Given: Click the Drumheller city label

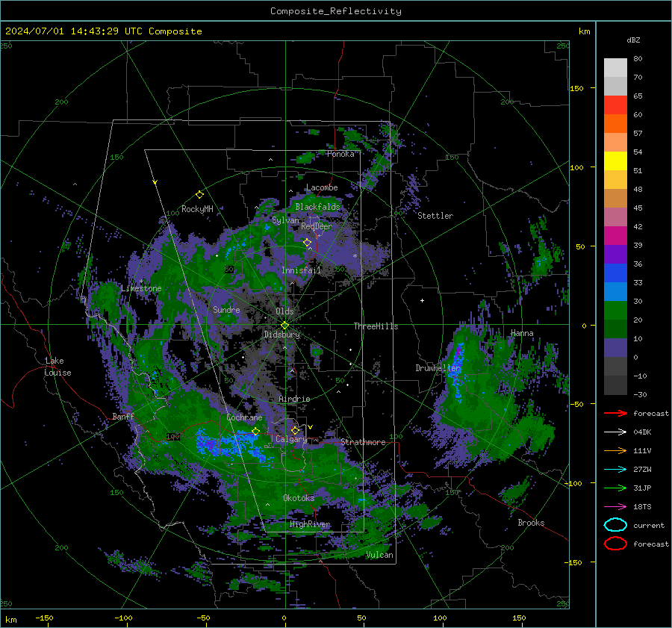Looking at the screenshot, I should click(438, 368).
